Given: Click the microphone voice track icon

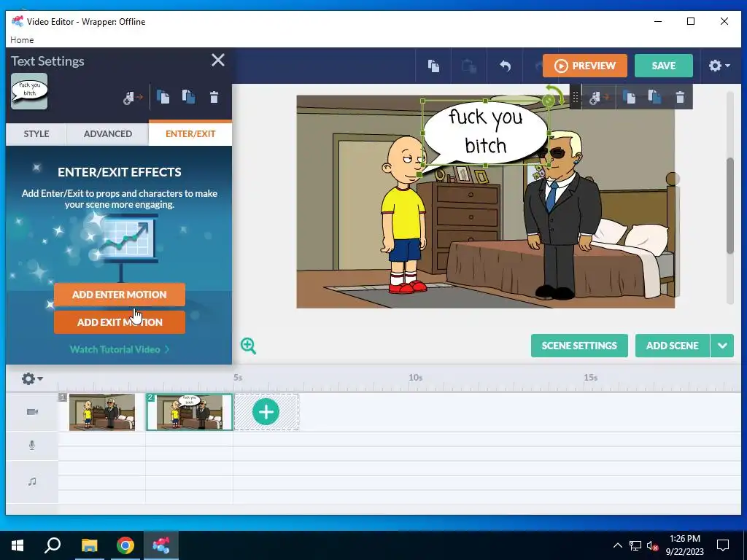Looking at the screenshot, I should click(32, 446).
